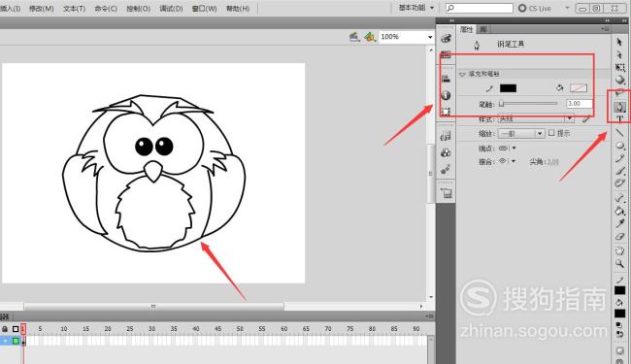
Task: Open the 控制(O) menu
Action: coord(138,9)
